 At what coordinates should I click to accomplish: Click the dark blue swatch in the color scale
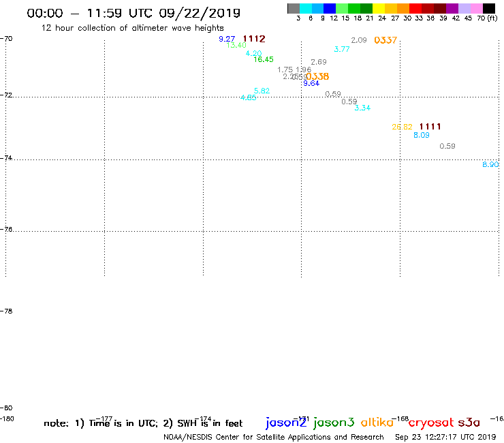pyautogui.click(x=330, y=8)
